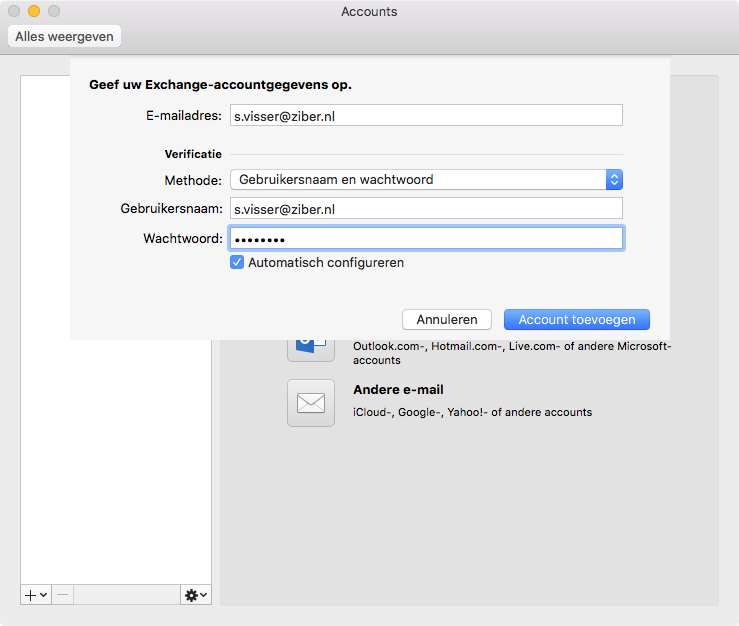Click the Alles weergeven button
Viewport: 739px width, 626px height.
tap(64, 36)
